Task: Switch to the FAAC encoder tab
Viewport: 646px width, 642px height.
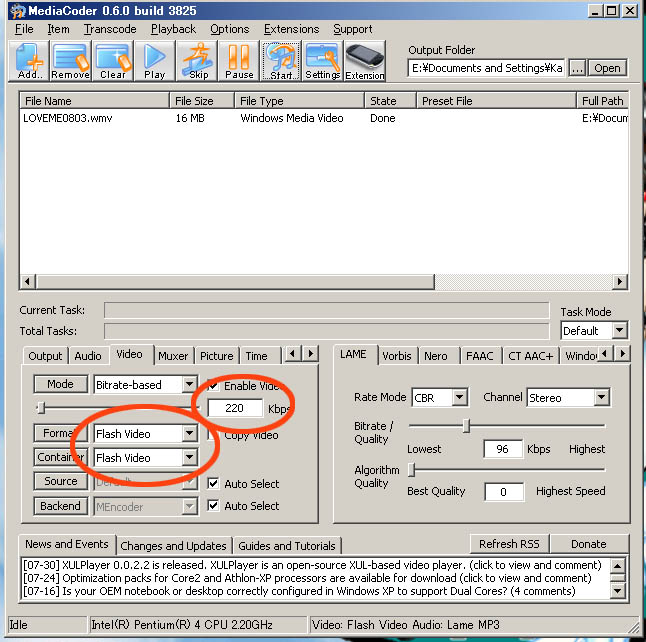Action: (480, 356)
